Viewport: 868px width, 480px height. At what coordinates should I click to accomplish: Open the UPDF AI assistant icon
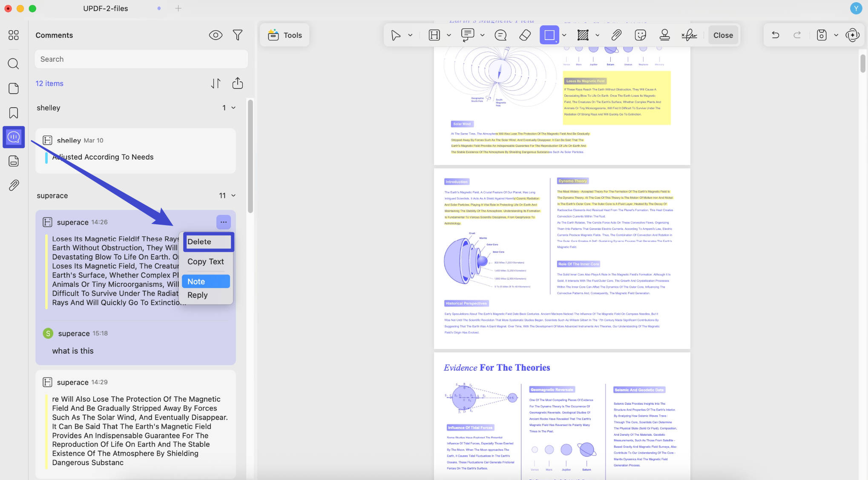point(852,35)
